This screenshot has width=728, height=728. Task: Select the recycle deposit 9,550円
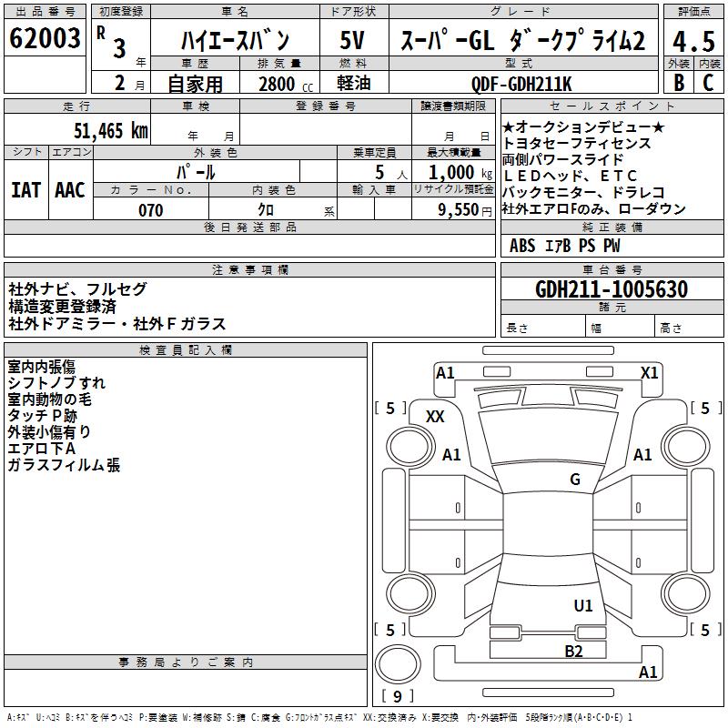coord(465,210)
